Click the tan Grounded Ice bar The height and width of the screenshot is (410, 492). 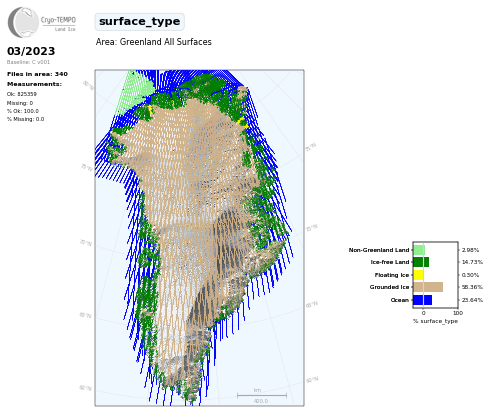(x=428, y=287)
